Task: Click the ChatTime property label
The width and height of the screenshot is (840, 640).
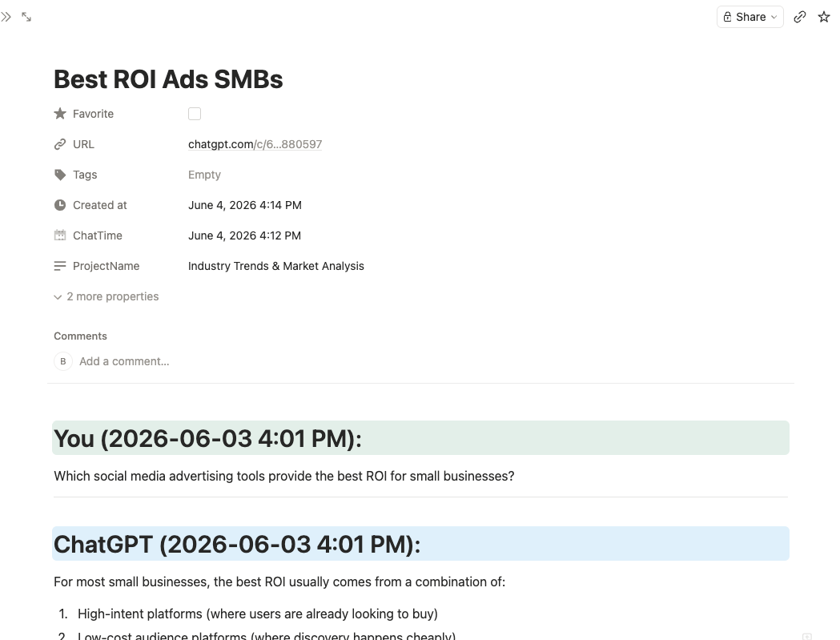Action: pyautogui.click(x=98, y=235)
